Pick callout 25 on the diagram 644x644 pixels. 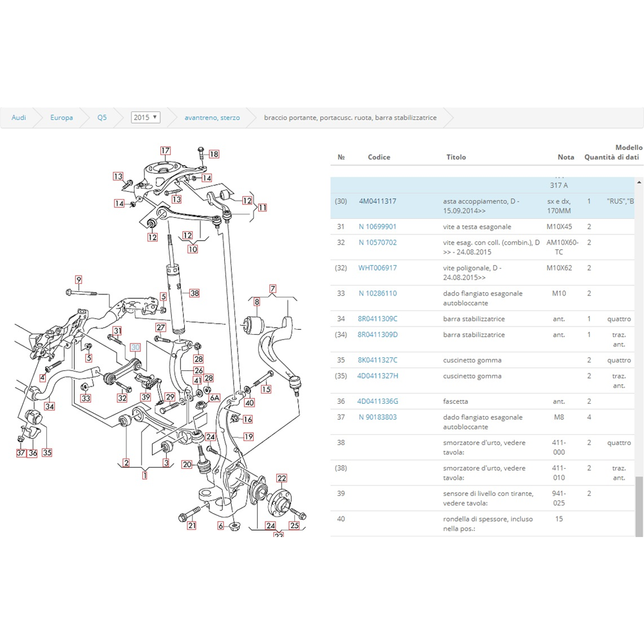pos(294,526)
